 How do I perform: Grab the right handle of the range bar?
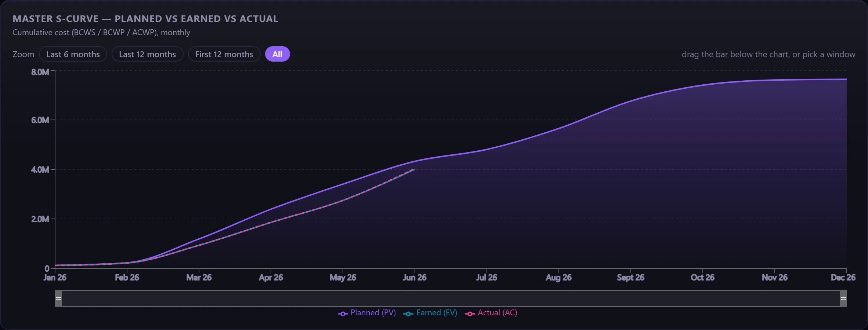pos(843,298)
